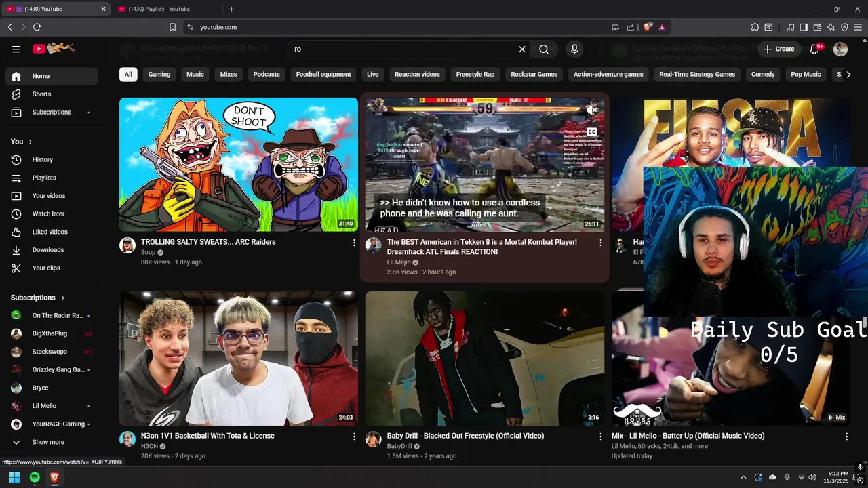
Task: Open options for the Tekken 8 video
Action: tap(600, 243)
